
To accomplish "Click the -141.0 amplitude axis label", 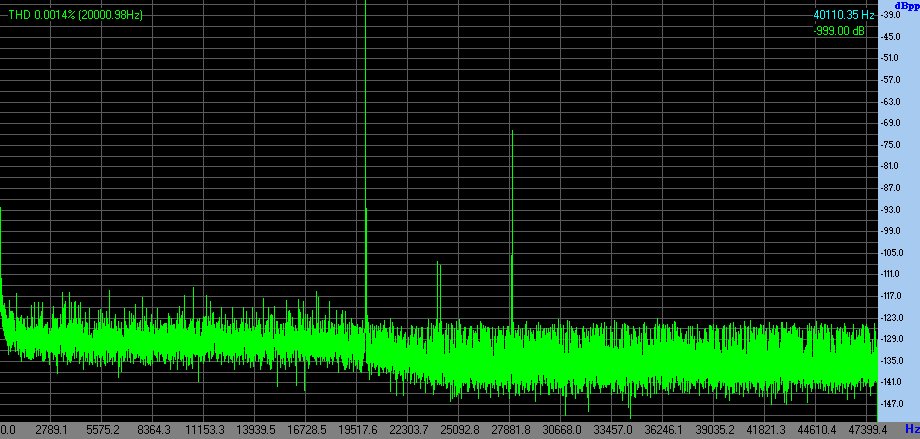I will 893,382.
